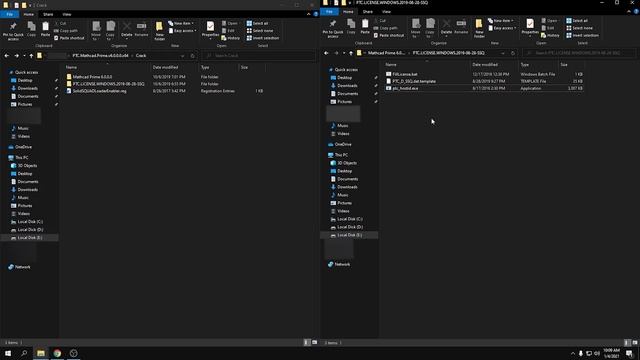
Task: Refresh the Crack window address bar
Action: pos(192,56)
